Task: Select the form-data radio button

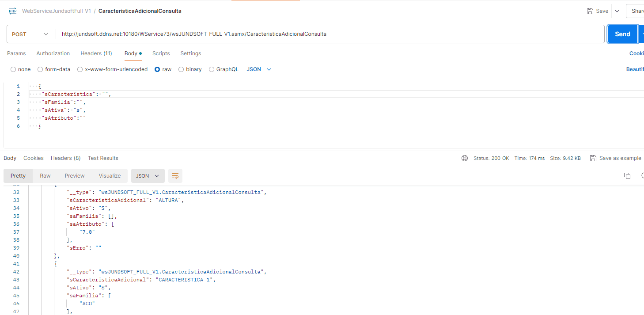Action: coord(40,69)
